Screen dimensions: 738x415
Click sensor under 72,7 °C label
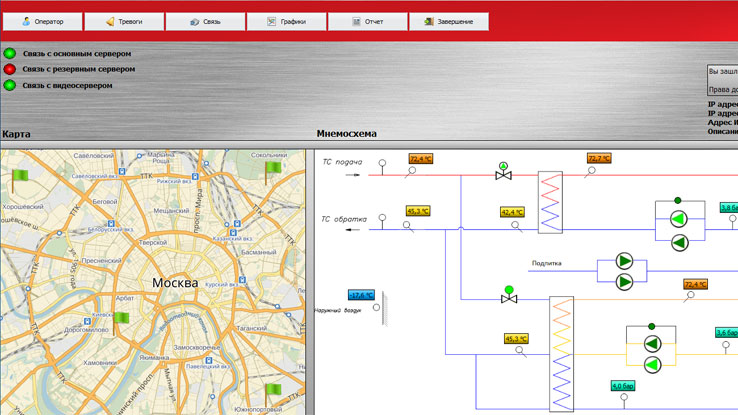590,172
